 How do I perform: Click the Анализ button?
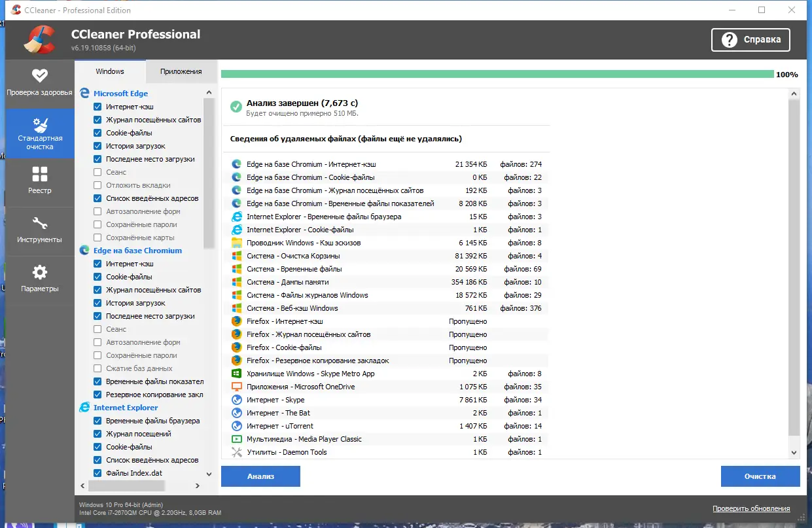pos(260,476)
